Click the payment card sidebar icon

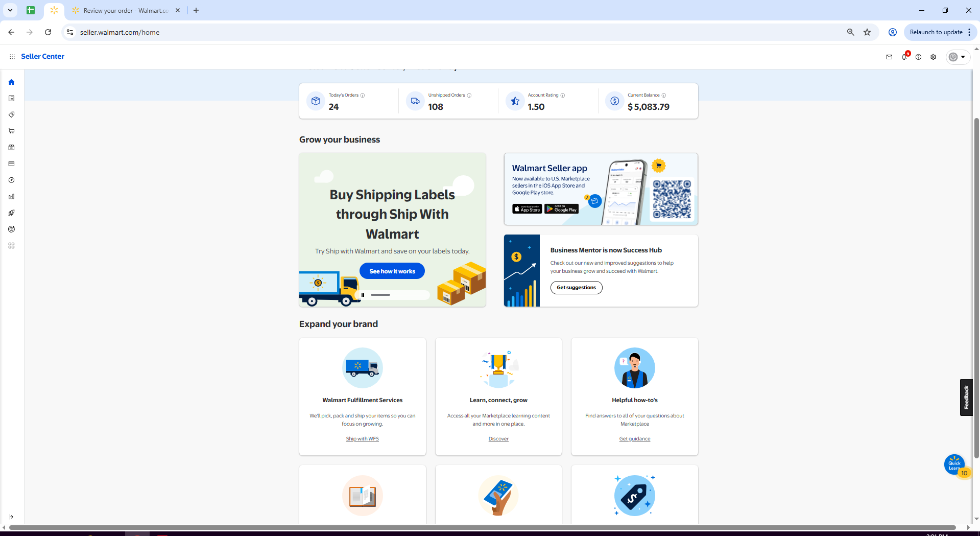[x=11, y=164]
